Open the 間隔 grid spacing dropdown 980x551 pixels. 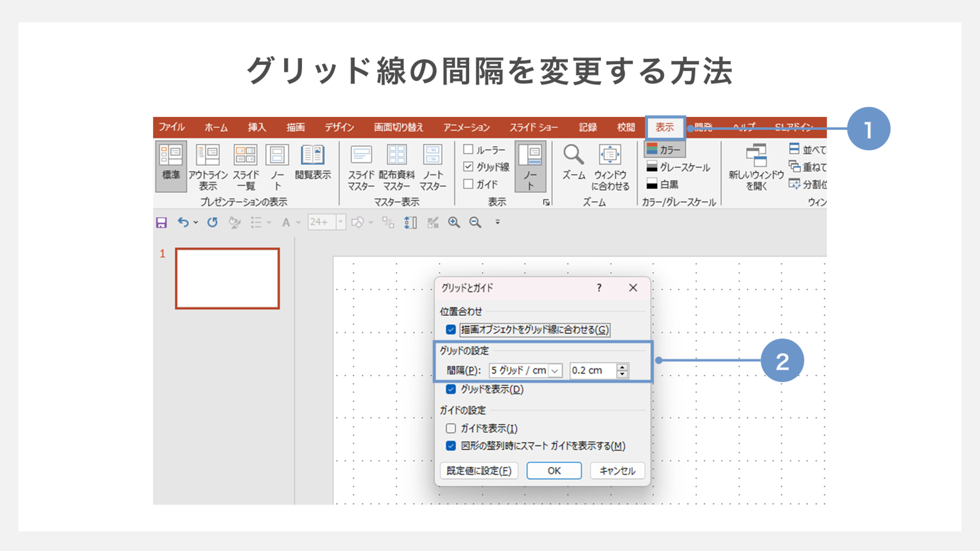[555, 371]
